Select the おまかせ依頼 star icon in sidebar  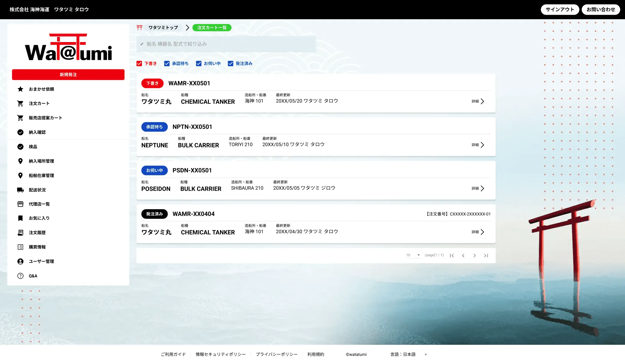(20, 89)
